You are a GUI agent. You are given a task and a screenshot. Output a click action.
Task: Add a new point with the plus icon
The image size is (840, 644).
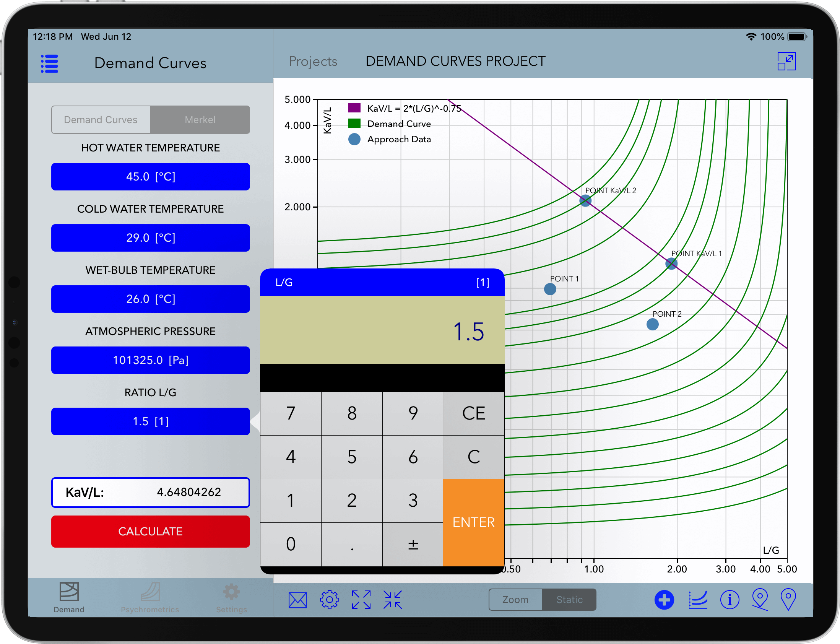(665, 599)
